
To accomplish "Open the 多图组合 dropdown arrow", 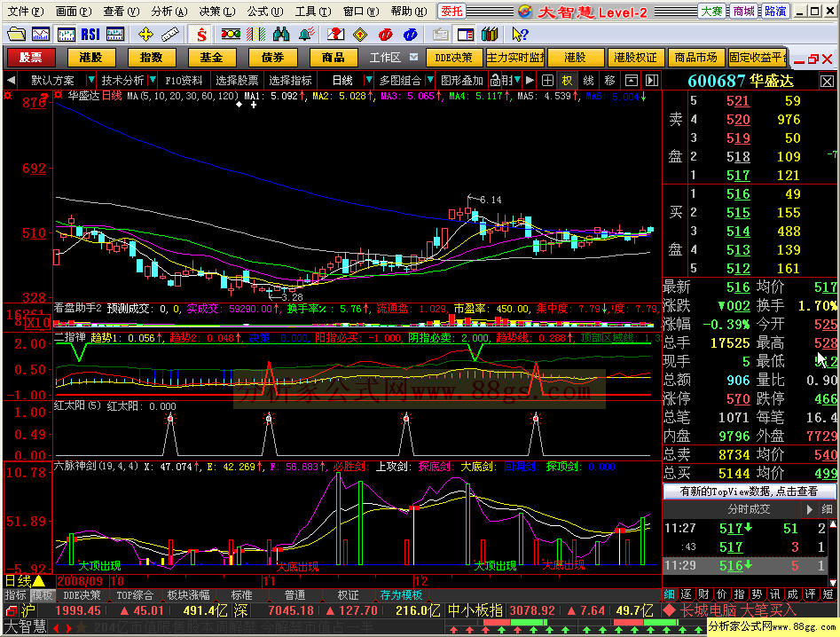I will tap(429, 81).
